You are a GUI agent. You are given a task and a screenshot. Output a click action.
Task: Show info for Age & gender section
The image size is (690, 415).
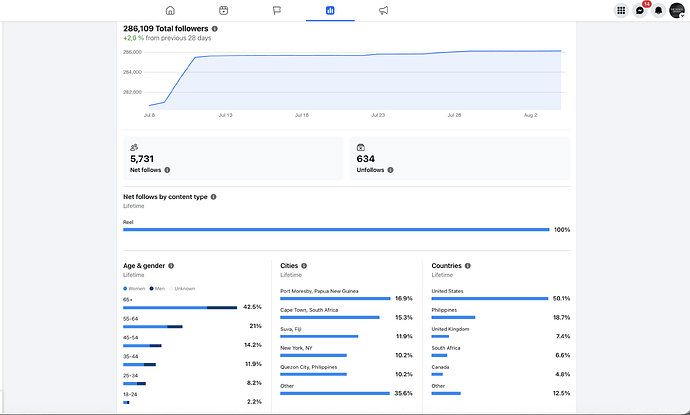(x=171, y=266)
